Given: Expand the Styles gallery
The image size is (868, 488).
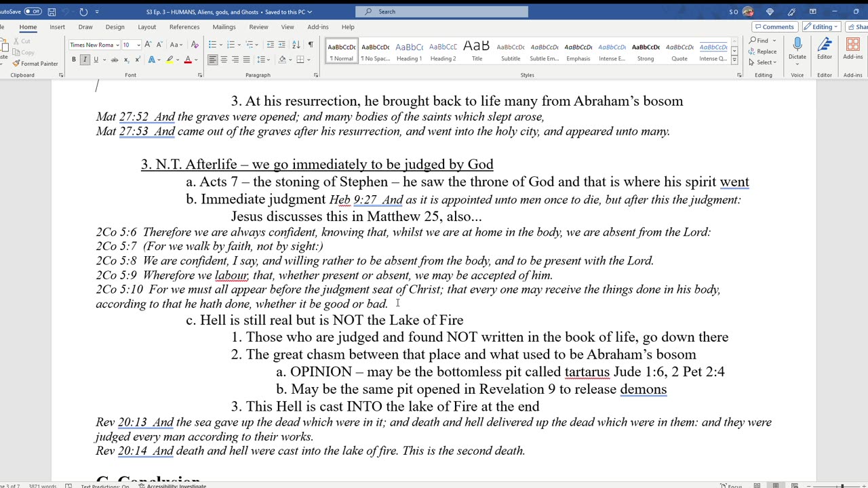Looking at the screenshot, I should click(x=734, y=60).
